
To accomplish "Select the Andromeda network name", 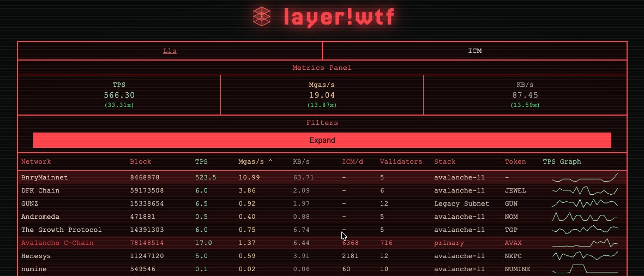I will pyautogui.click(x=40, y=217).
